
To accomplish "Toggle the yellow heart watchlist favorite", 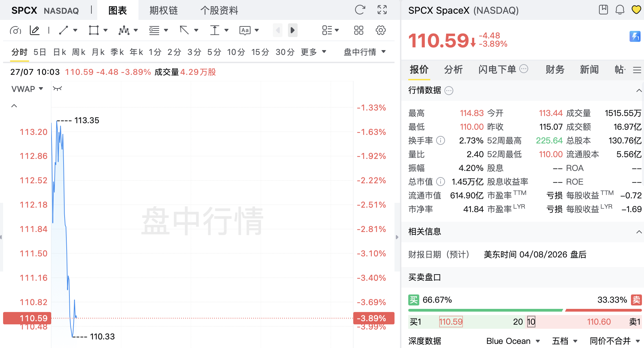I will click(636, 10).
